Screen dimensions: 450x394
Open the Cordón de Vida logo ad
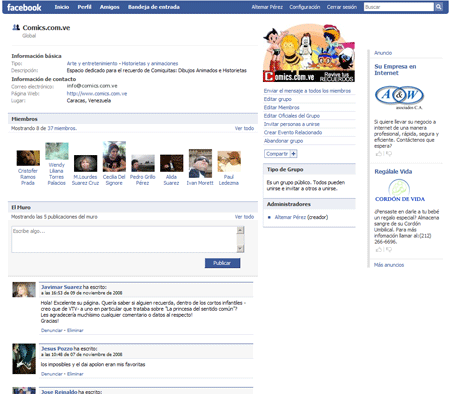400,191
